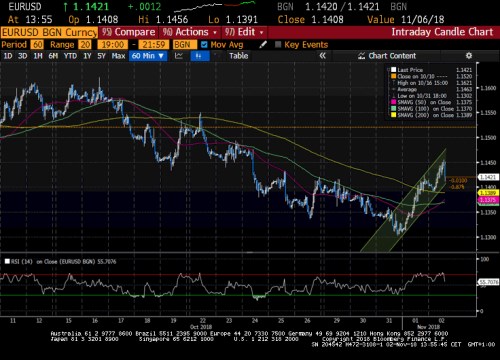The image size is (500, 360).
Task: Open the 60 Min interval dropdown
Action: coord(148,56)
